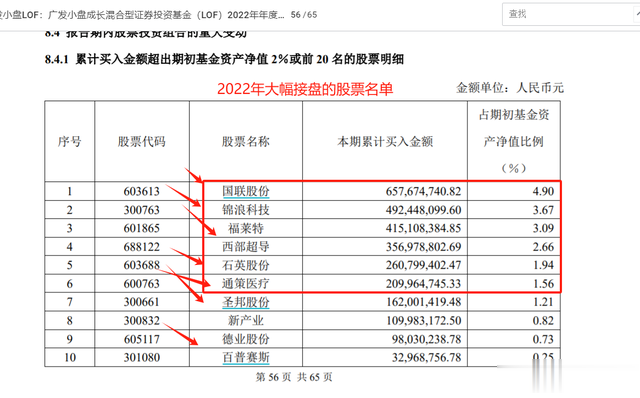Click stock code 600763
640x398 pixels.
tap(142, 284)
